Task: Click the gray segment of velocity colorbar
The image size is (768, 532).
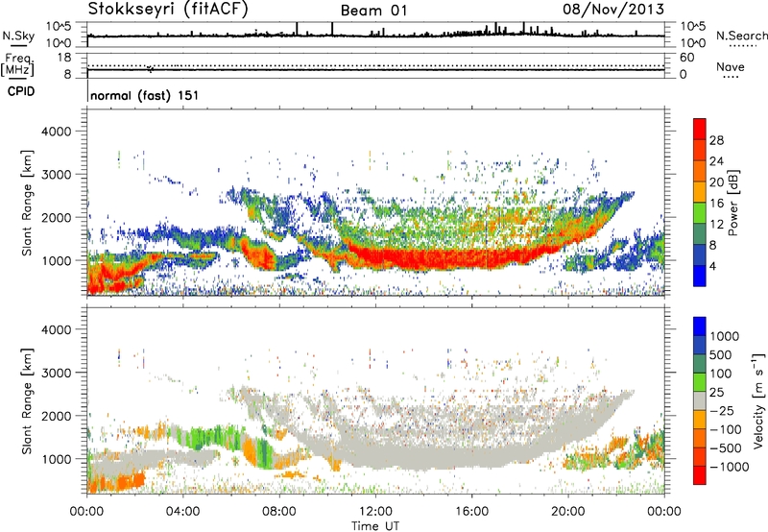Action: (700, 400)
